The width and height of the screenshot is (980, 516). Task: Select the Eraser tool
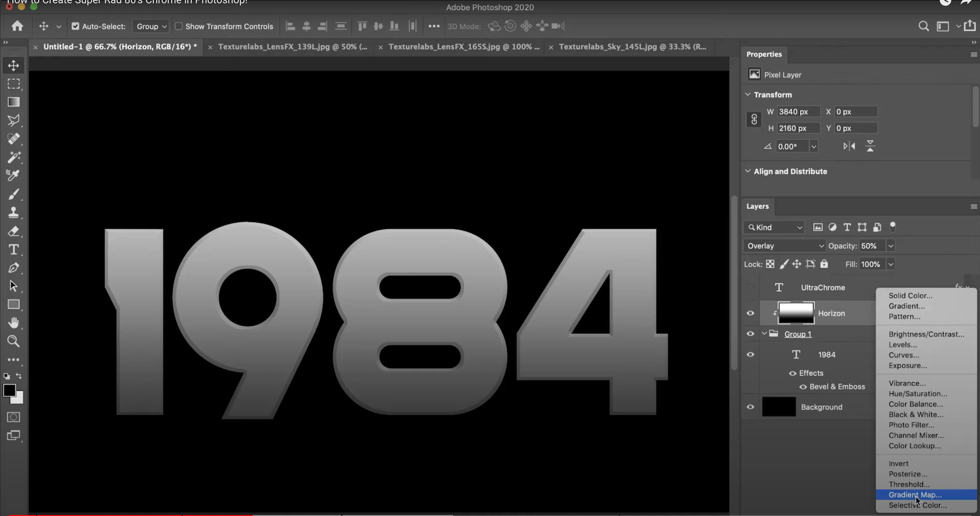click(14, 231)
